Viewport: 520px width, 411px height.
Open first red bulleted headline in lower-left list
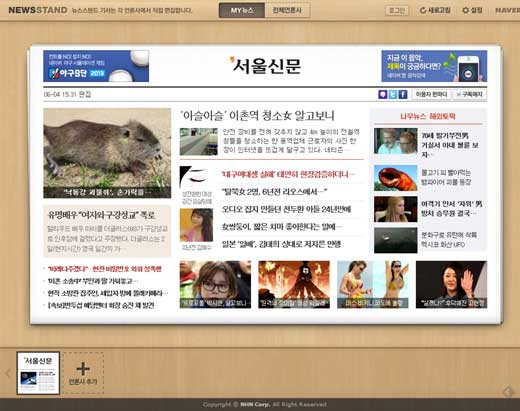click(x=104, y=269)
